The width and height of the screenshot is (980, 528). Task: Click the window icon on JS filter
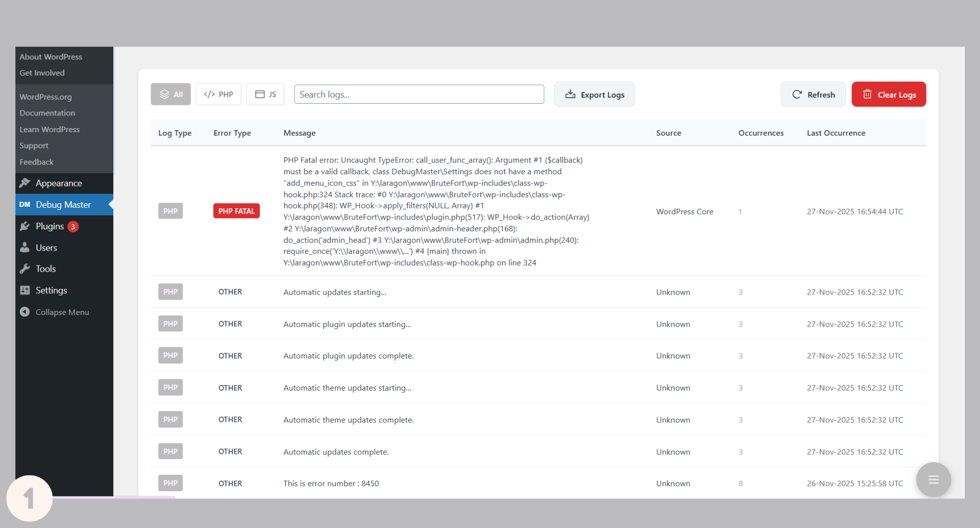[260, 94]
